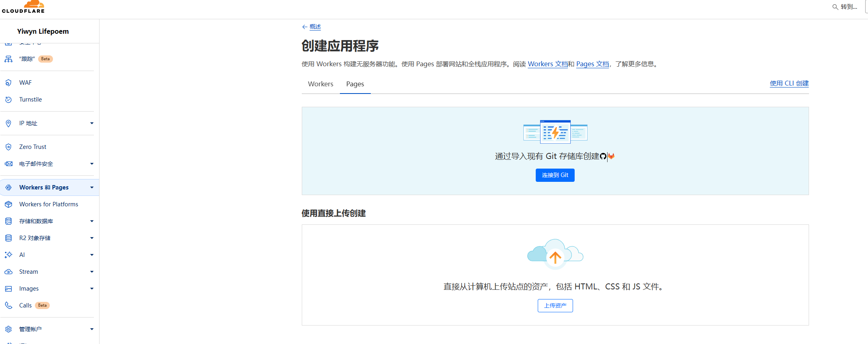Click the back arrow next to 概述

pos(305,27)
